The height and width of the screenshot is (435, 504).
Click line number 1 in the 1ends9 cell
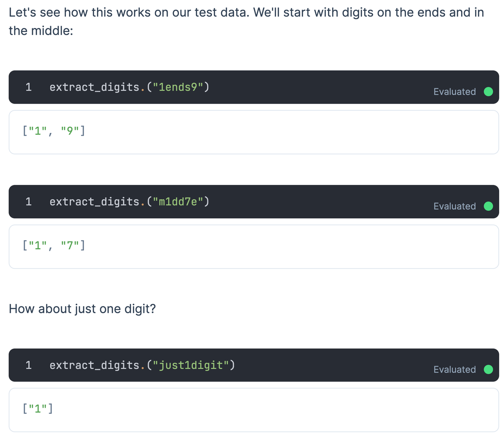(x=29, y=87)
